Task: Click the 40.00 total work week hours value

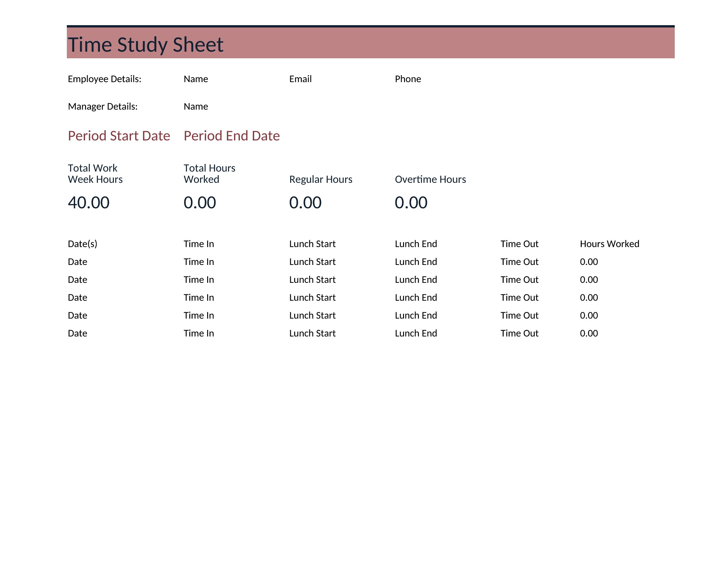Action: (89, 202)
